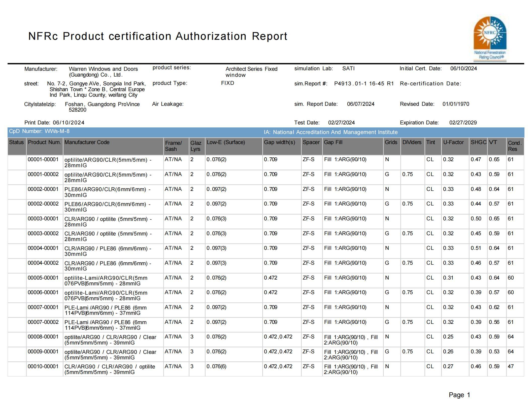532x411 pixels.
Task: Click the 'Page 1' footer text
Action: coord(459,395)
